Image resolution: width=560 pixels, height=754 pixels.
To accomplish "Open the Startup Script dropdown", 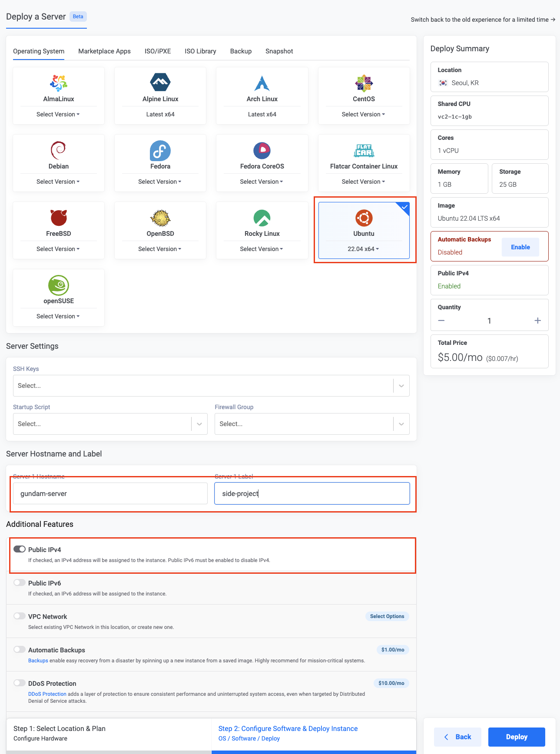I will [110, 424].
